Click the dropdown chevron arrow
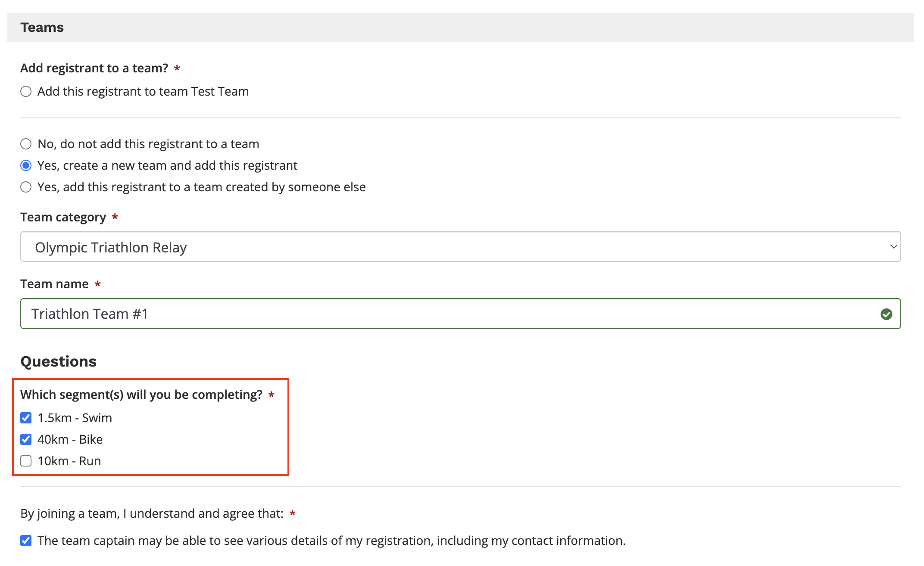The image size is (924, 566). 893,247
